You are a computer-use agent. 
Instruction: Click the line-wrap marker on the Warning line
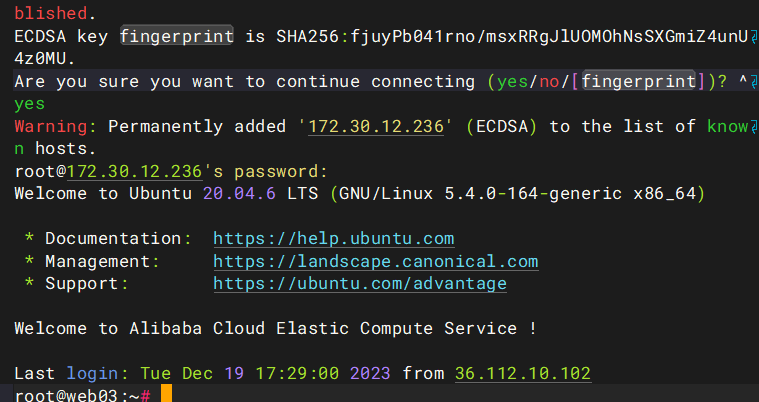tap(753, 127)
